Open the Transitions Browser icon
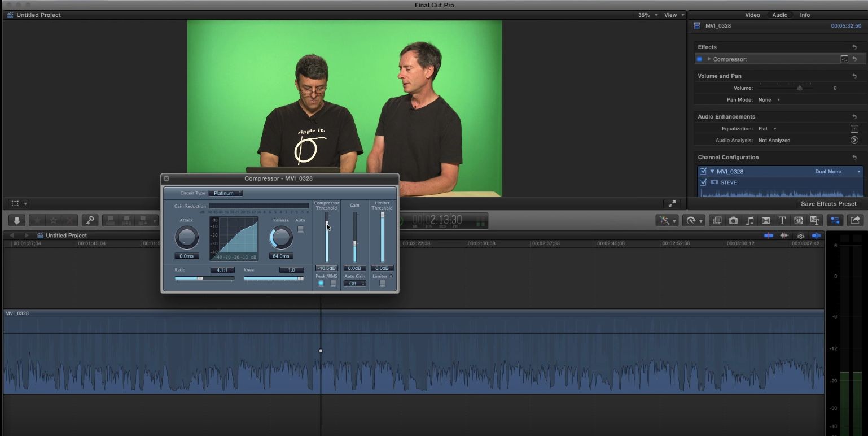This screenshot has height=436, width=868. [x=766, y=220]
